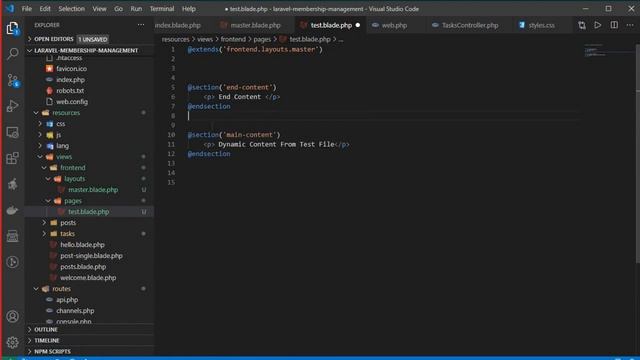Open the File menu
The image size is (640, 360).
coord(27,9)
